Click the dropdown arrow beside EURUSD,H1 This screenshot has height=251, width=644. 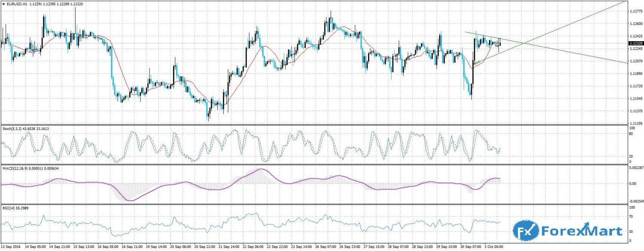point(3,3)
